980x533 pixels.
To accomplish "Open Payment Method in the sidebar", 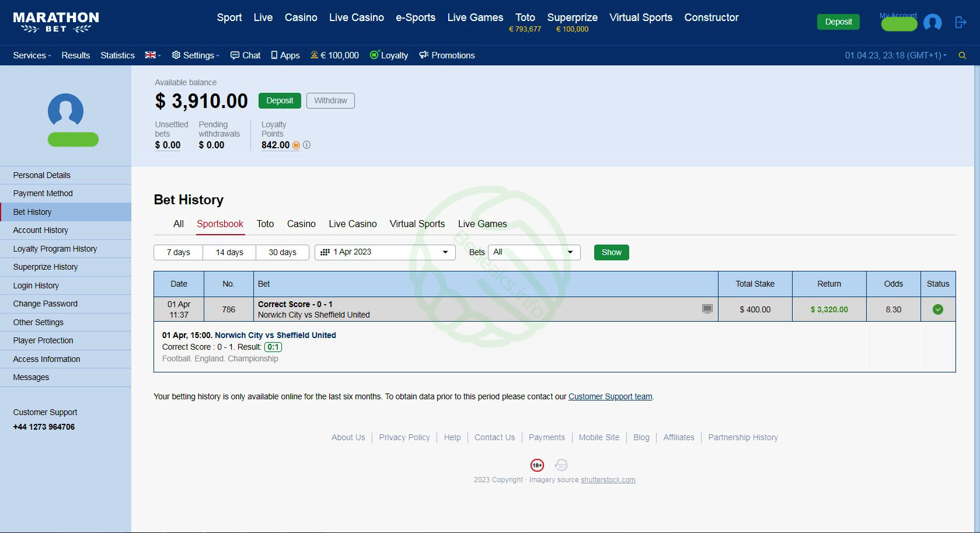I will [x=65, y=193].
